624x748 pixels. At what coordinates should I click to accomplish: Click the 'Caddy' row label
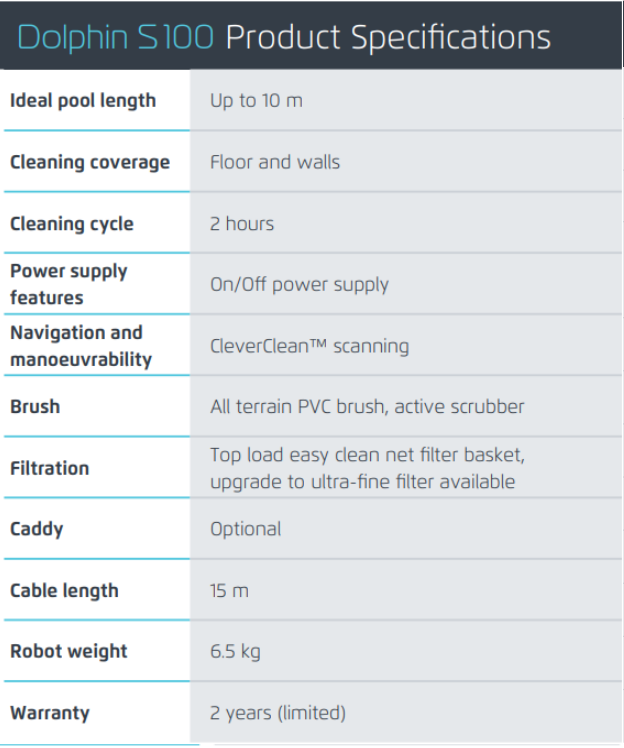(37, 529)
